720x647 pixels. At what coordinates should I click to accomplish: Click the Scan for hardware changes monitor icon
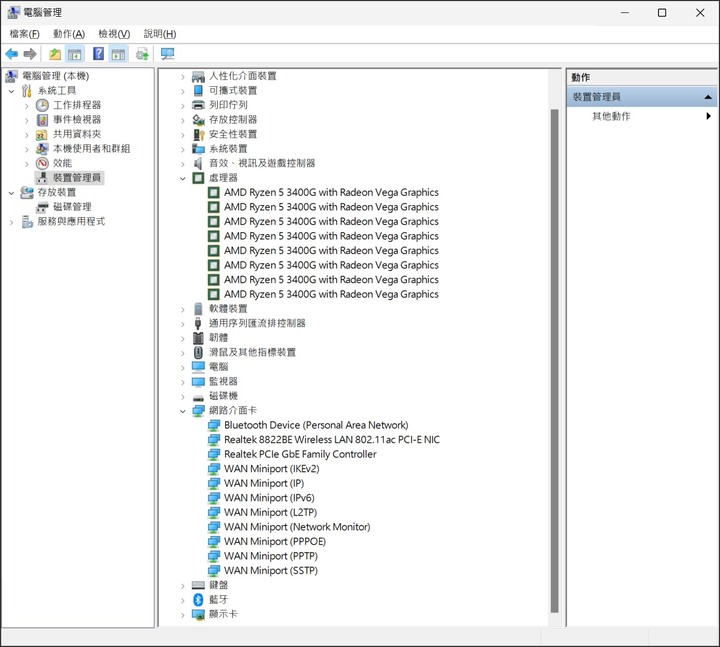(x=167, y=54)
